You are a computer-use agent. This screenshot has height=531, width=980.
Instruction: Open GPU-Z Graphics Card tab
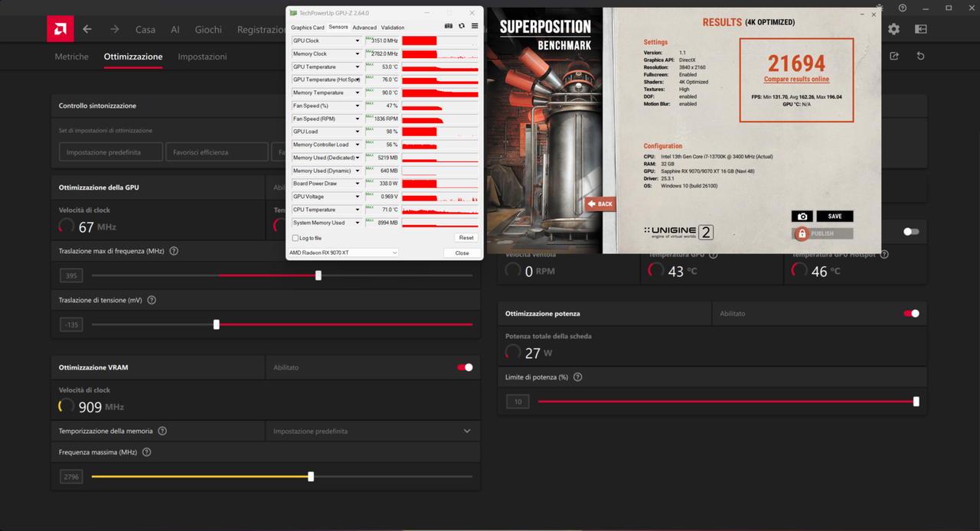pos(307,28)
